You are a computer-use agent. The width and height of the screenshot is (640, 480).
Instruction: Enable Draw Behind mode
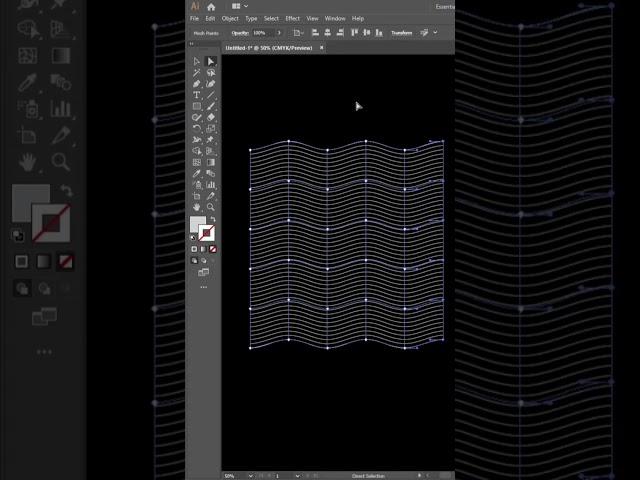[x=204, y=260]
